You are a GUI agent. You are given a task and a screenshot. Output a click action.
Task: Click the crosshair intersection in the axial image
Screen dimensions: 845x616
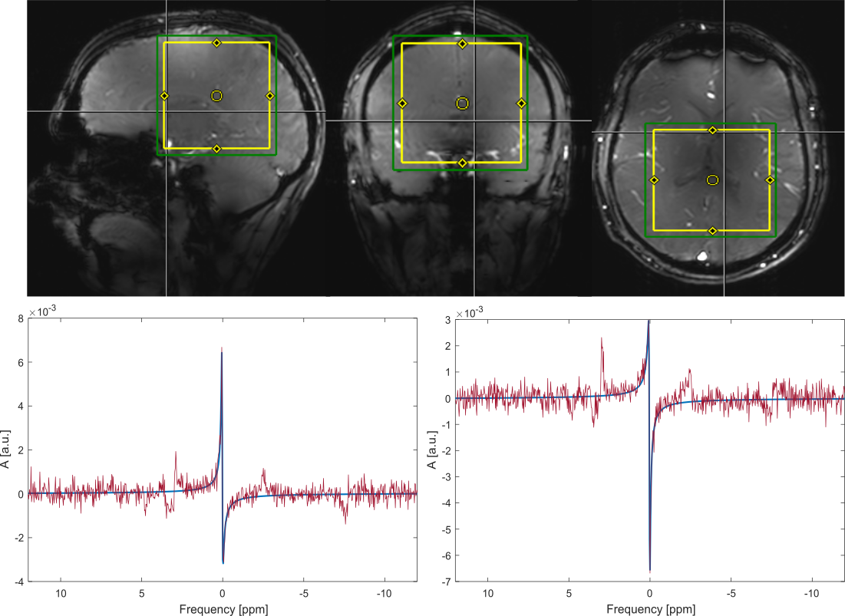725,132
